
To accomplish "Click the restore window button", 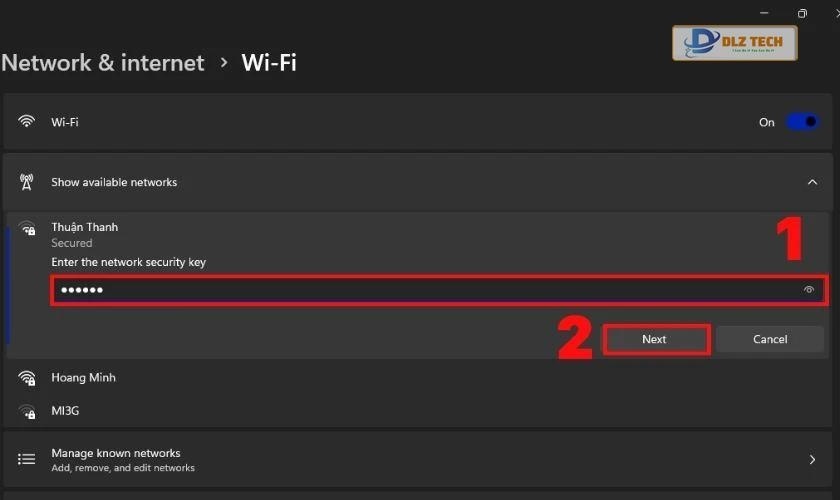I will coord(802,12).
